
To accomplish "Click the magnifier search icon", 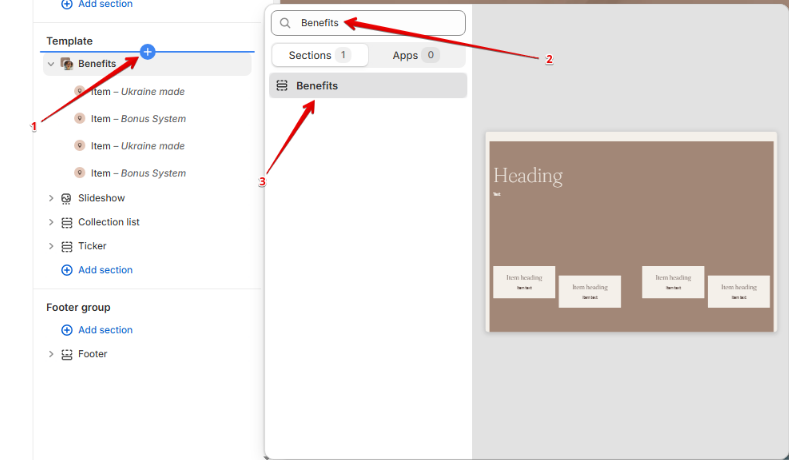I will coord(285,23).
